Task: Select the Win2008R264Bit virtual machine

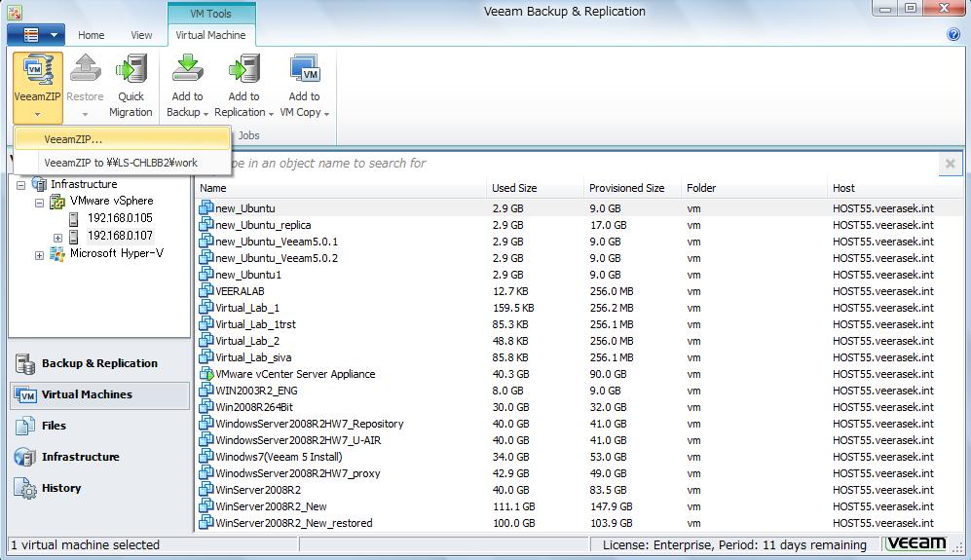Action: point(579,408)
